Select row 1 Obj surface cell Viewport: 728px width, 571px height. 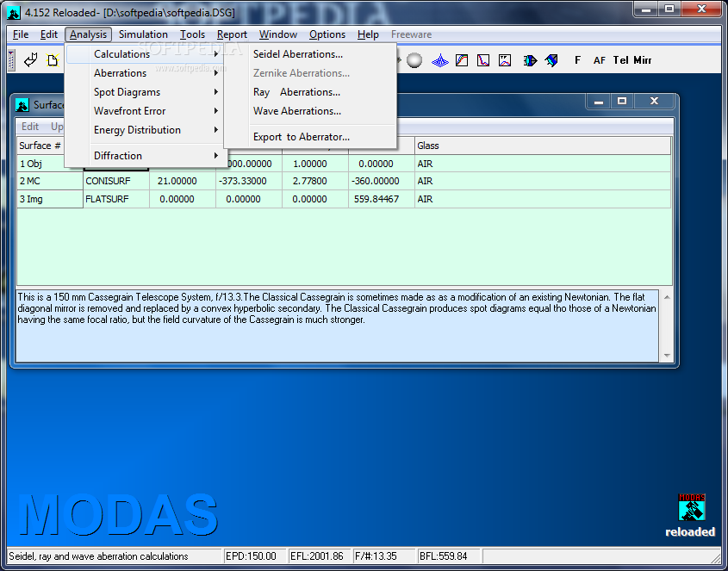pyautogui.click(x=40, y=164)
